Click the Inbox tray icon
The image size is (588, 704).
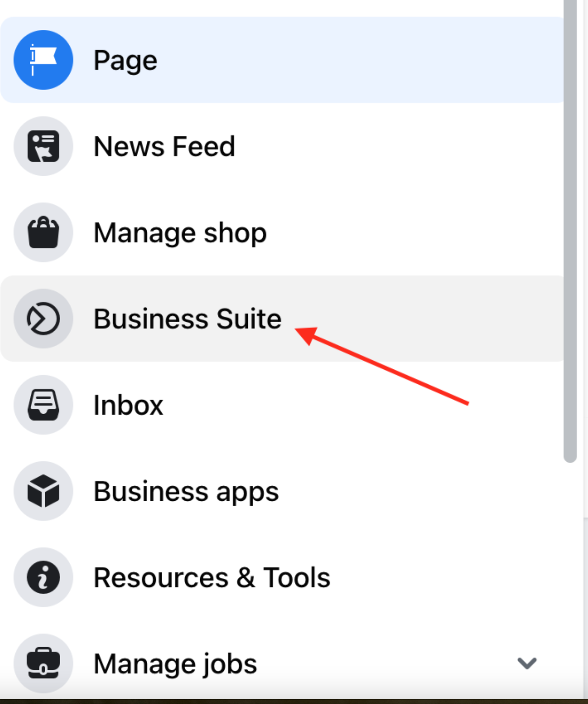43,404
